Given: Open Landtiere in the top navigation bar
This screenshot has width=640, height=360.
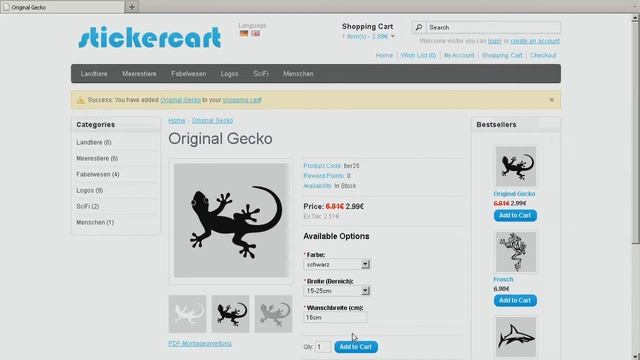Looking at the screenshot, I should (x=94, y=74).
